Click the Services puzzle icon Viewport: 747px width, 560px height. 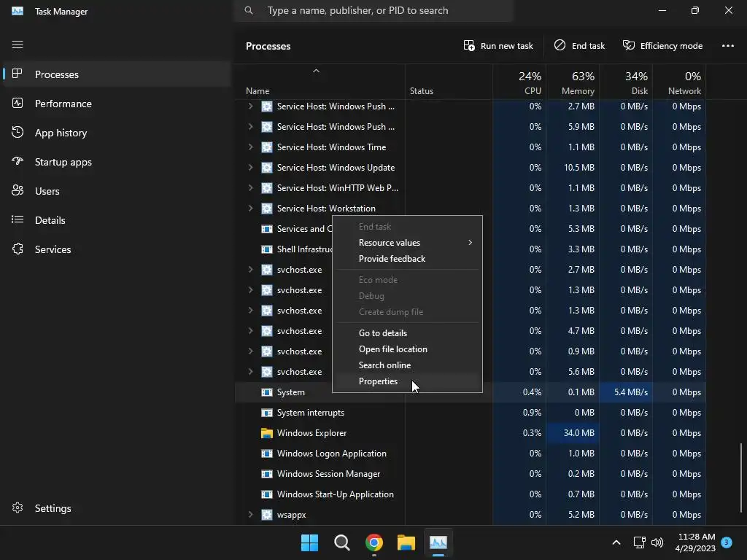18,249
